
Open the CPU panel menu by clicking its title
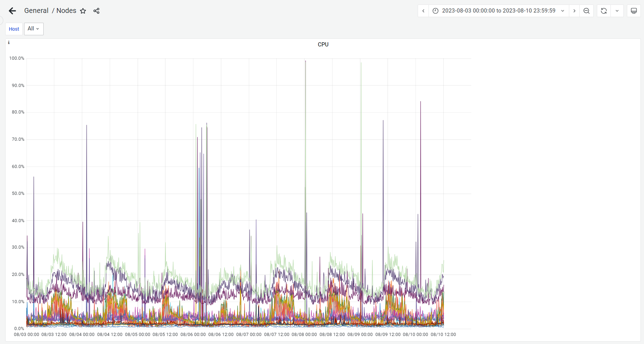(323, 44)
